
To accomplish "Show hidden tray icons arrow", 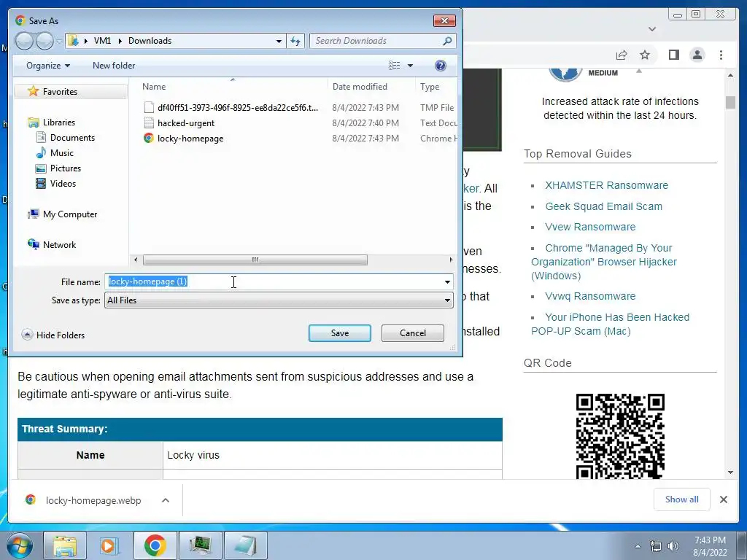I will [x=638, y=546].
